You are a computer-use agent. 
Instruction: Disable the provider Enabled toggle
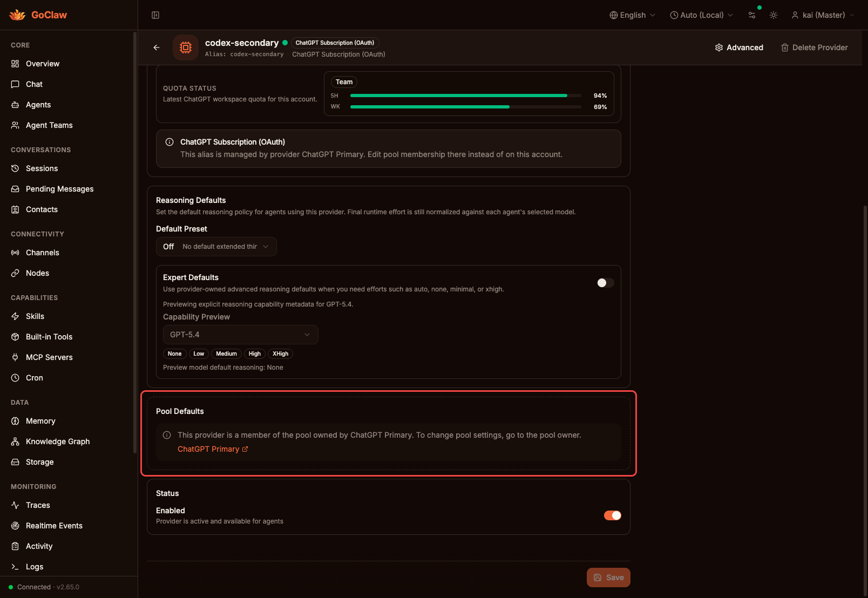point(613,515)
